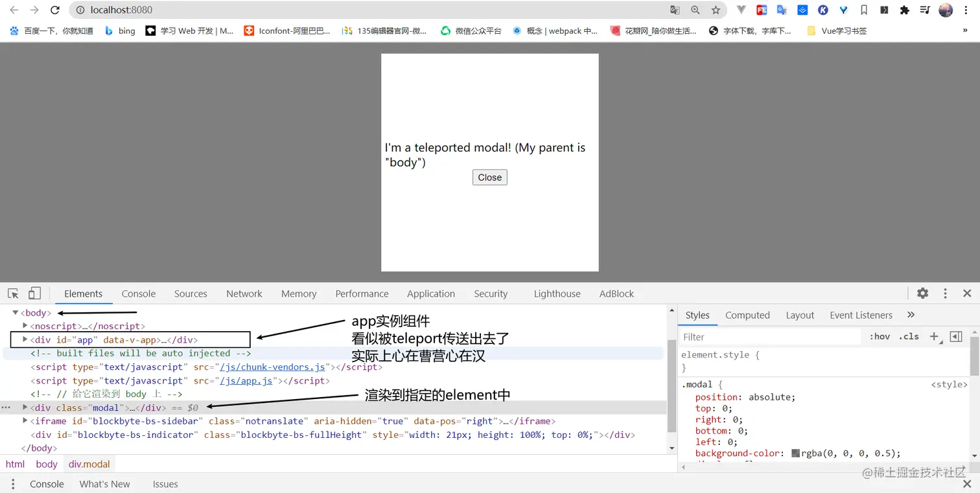The height and width of the screenshot is (493, 980).
Task: Open the drawer three-dot menu beside Console
Action: (x=12, y=484)
